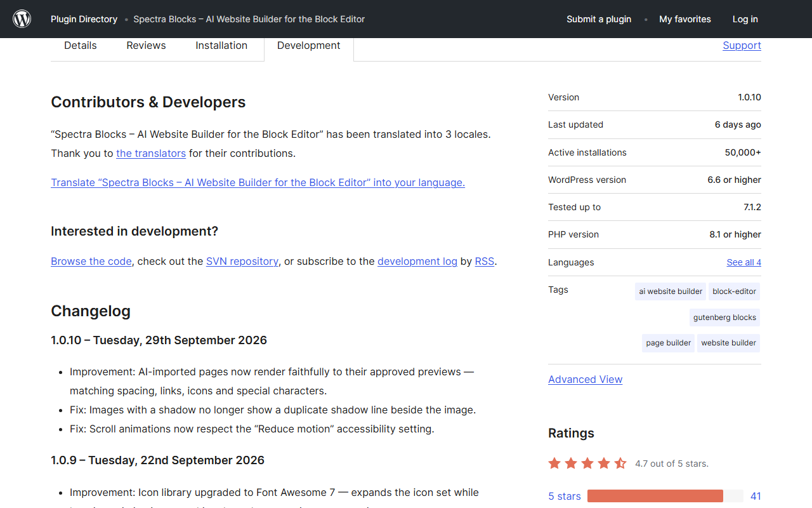The image size is (812, 508).
Task: Click the 5 stars rating link
Action: 565,496
